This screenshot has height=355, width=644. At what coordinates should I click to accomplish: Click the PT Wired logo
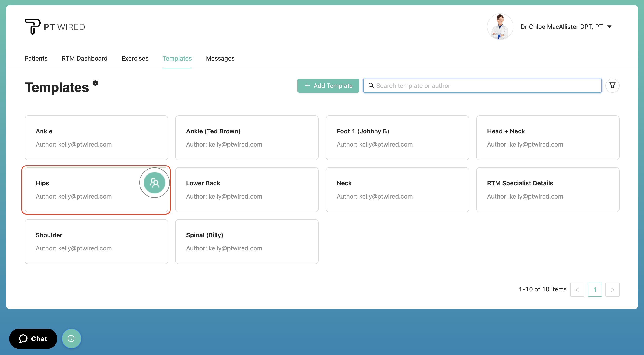point(55,26)
